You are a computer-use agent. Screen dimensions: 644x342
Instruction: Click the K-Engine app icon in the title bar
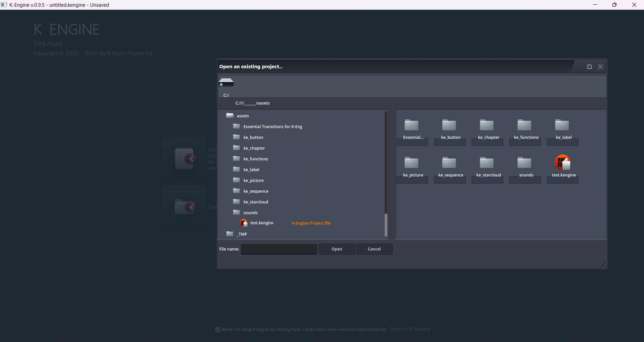(x=4, y=5)
